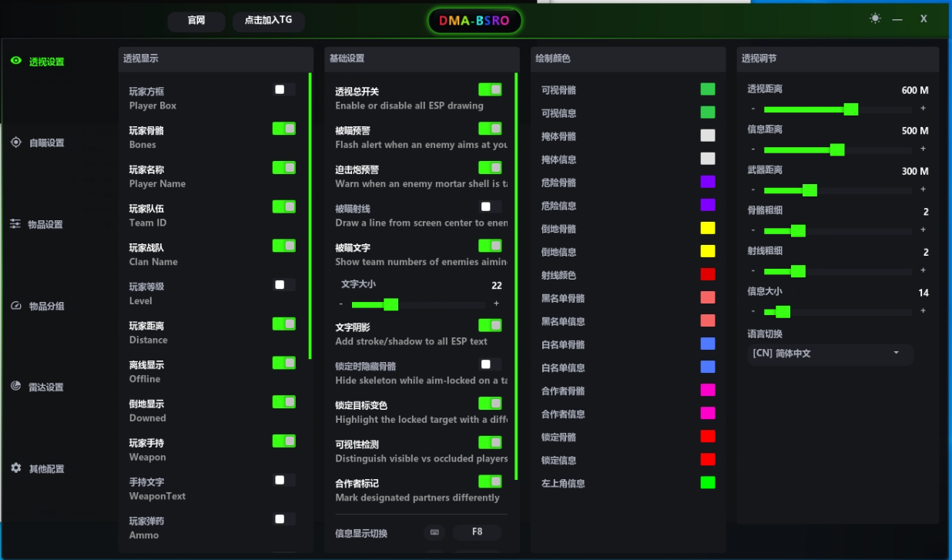Decrease 射线粗细 with minus sign
The width and height of the screenshot is (952, 560).
753,271
